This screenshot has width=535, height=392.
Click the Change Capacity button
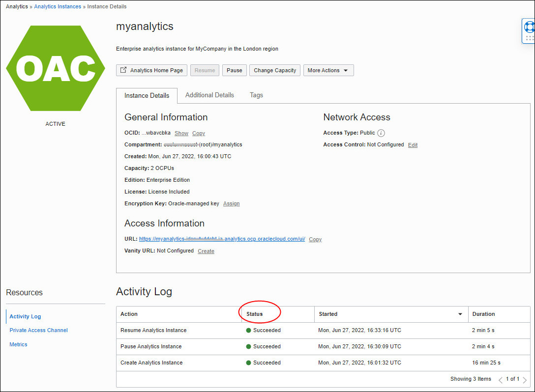click(274, 70)
